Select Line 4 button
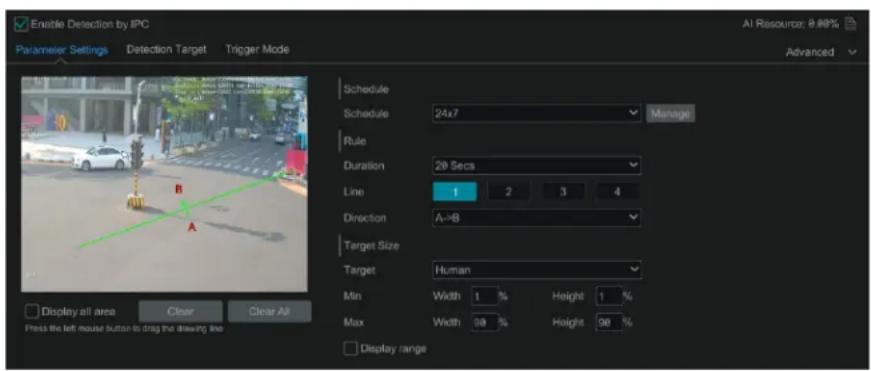Screen dimensions: 871x371 coord(617,192)
